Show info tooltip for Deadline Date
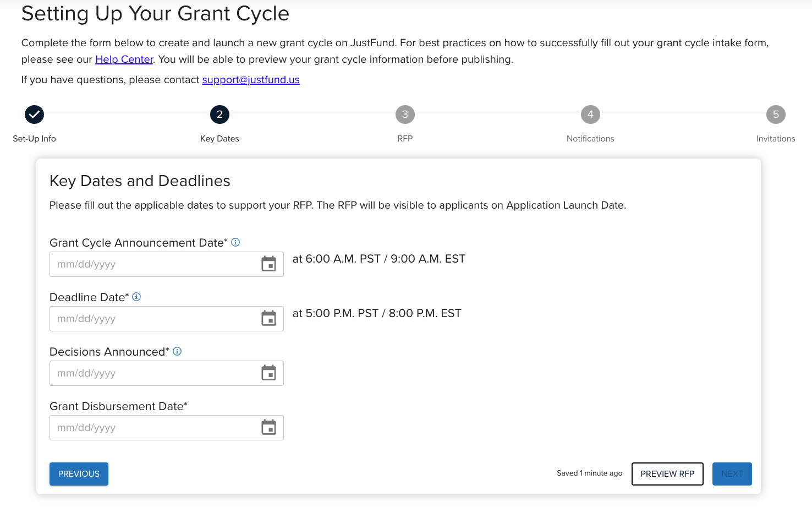The height and width of the screenshot is (507, 812). 136,297
